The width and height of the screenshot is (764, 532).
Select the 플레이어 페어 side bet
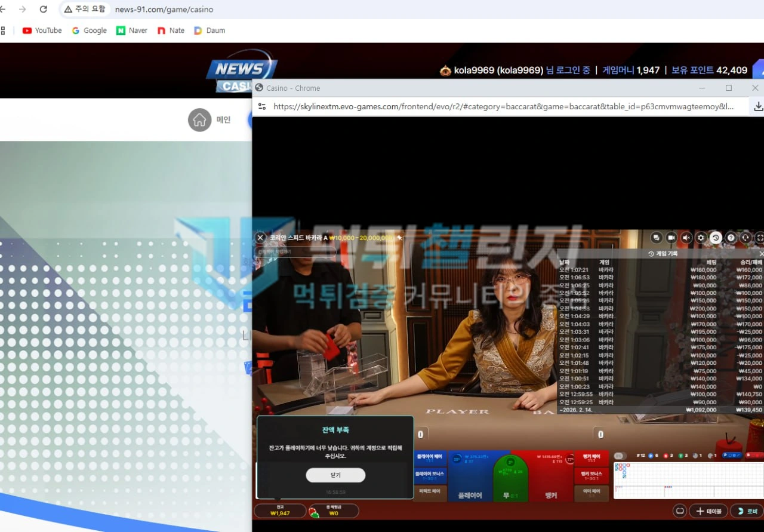point(430,459)
